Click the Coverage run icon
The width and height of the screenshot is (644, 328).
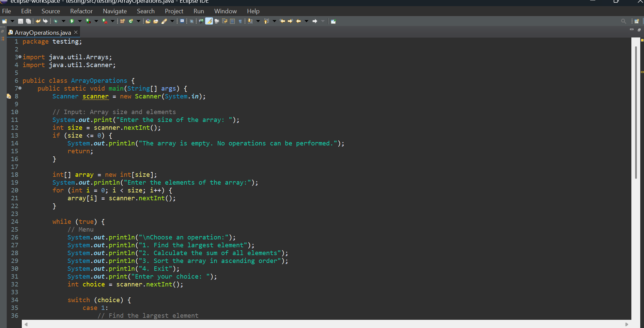click(x=88, y=21)
